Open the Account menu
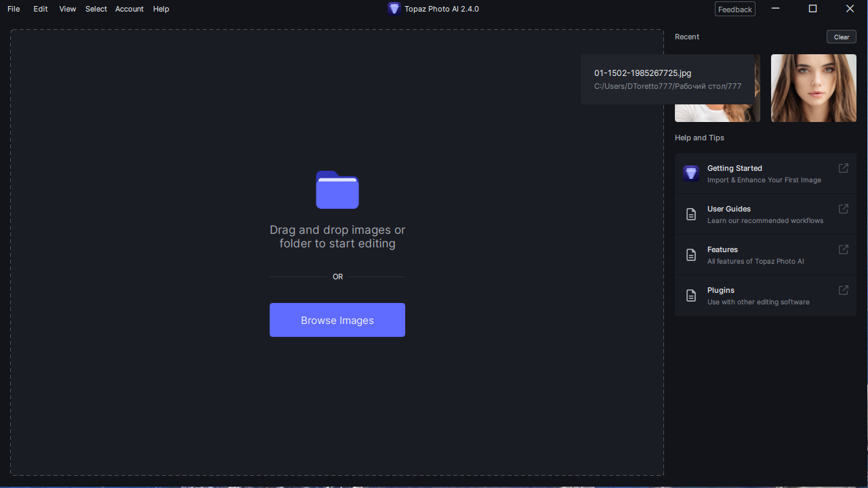Screen dimensions: 868x488 tap(129, 9)
